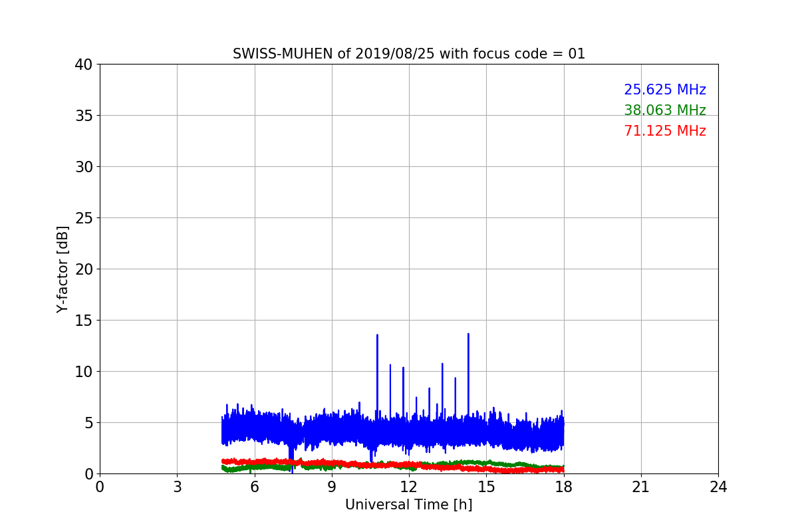
Task: Select the 71.125 MHz legend label
Action: pyautogui.click(x=664, y=131)
